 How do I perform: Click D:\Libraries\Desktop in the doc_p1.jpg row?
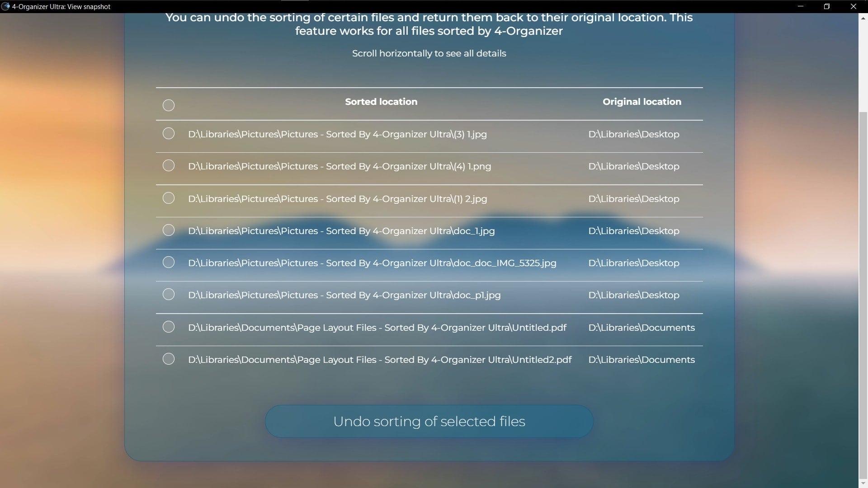634,295
